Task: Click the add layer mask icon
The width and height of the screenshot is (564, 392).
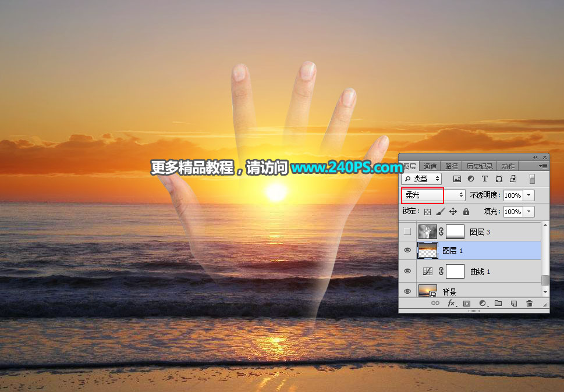Action: 467,303
